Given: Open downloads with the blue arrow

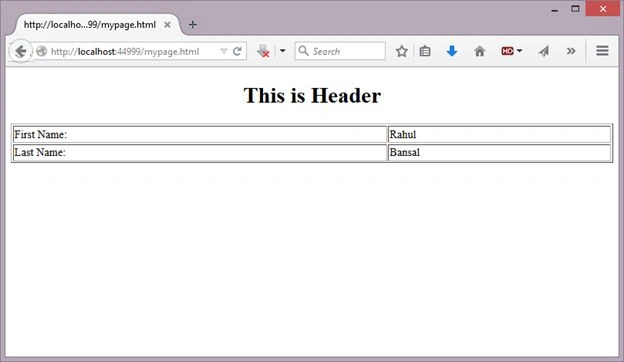Looking at the screenshot, I should pyautogui.click(x=452, y=51).
